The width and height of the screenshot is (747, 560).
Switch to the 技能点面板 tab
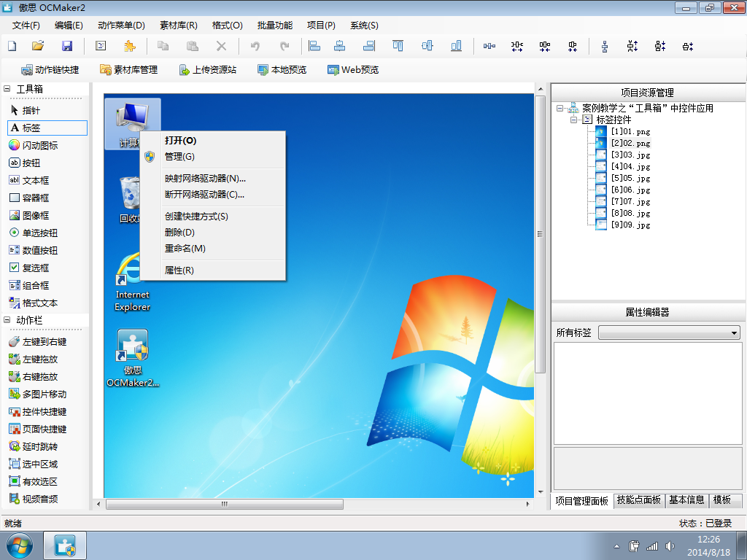tap(638, 500)
